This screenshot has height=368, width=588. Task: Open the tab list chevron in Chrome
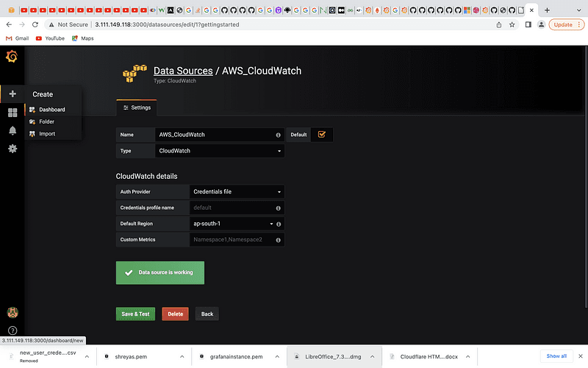click(578, 10)
